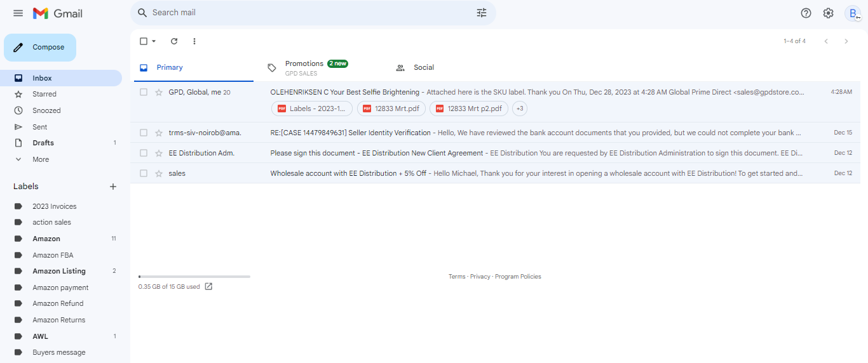This screenshot has width=868, height=363.
Task: Star the email from sales
Action: coord(159,173)
